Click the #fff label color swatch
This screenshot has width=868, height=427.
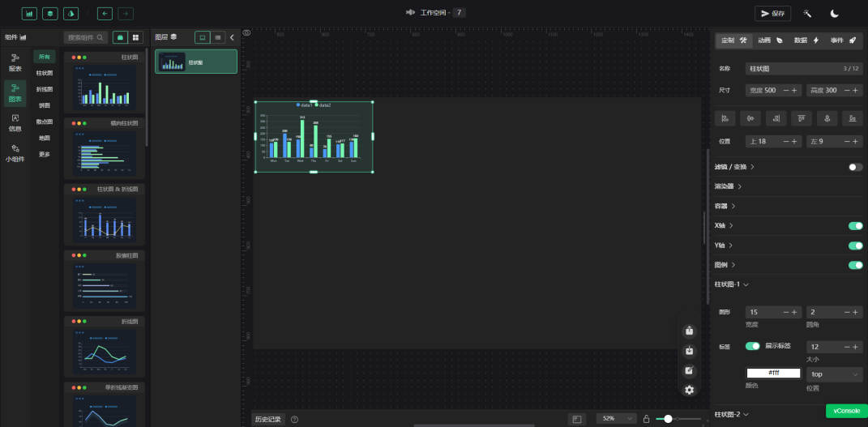point(773,373)
